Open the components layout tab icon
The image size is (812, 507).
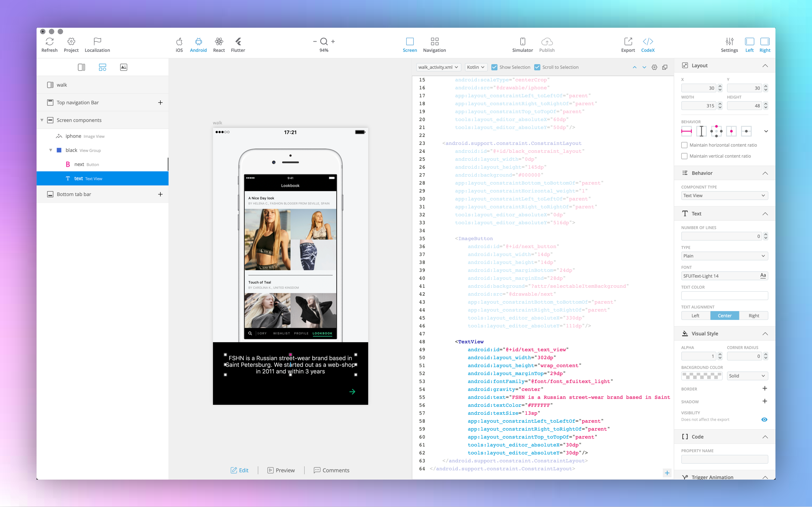102,67
